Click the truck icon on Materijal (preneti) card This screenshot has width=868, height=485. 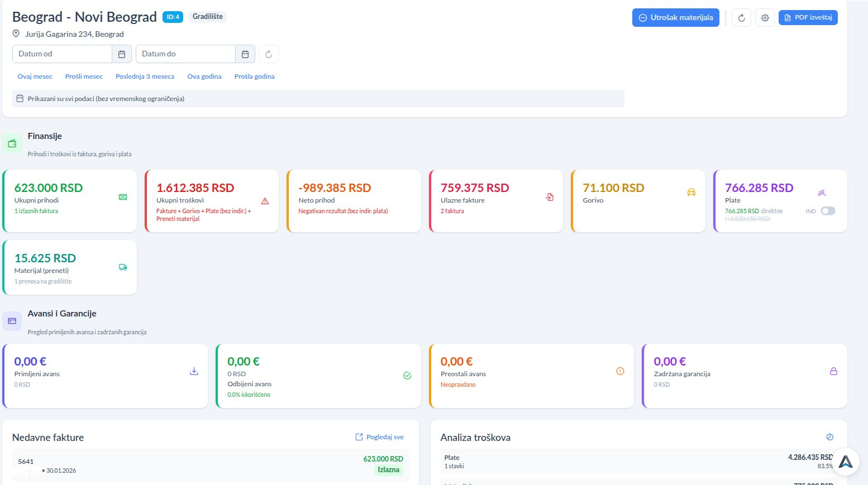click(x=122, y=267)
